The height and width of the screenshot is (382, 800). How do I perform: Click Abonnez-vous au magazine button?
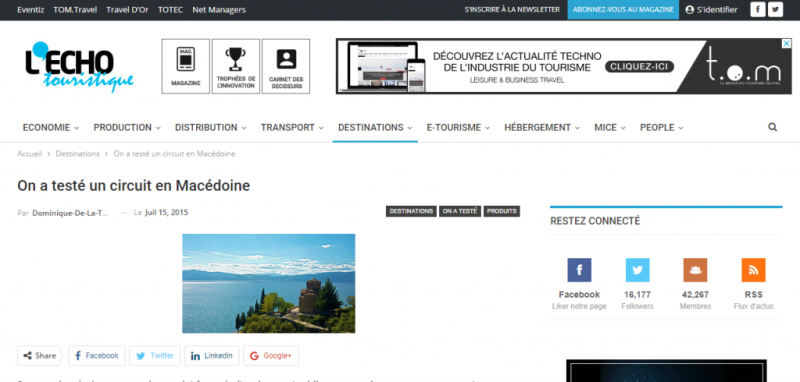(x=623, y=10)
